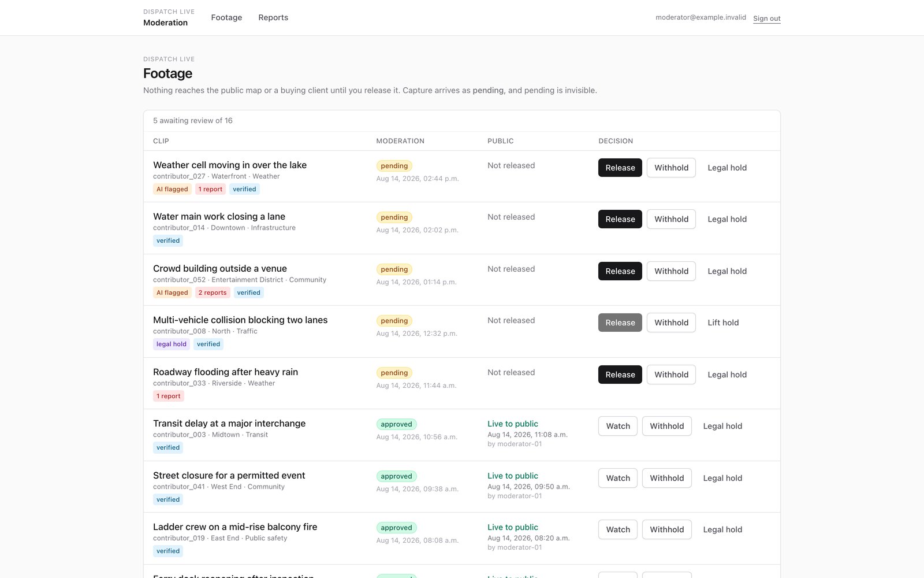Release the Weather cell over the lake clip
This screenshot has height=578, width=924.
click(620, 168)
